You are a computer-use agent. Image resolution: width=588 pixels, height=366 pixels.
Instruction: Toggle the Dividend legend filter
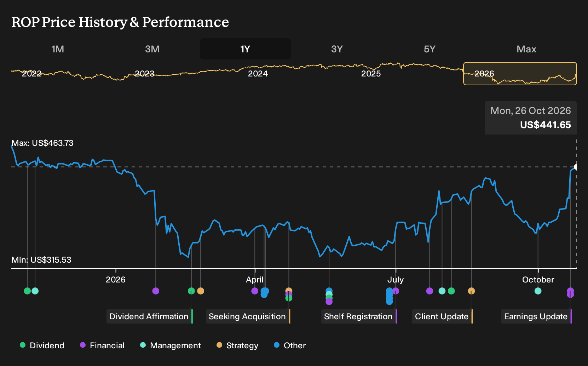[42, 345]
